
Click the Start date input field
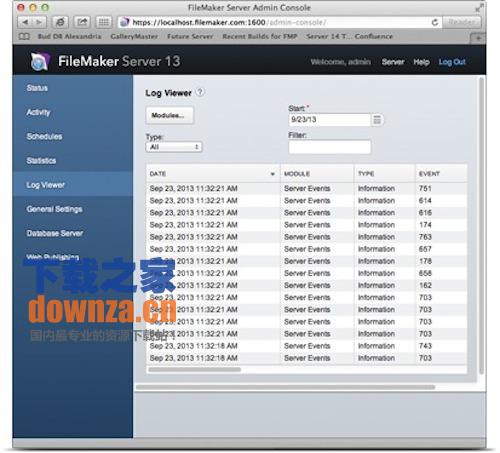(x=329, y=120)
